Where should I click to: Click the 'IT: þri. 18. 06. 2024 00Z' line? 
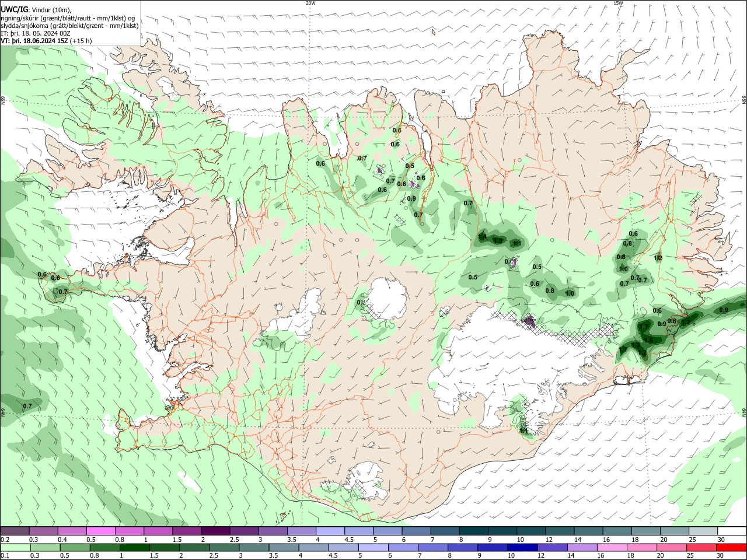tap(36, 33)
